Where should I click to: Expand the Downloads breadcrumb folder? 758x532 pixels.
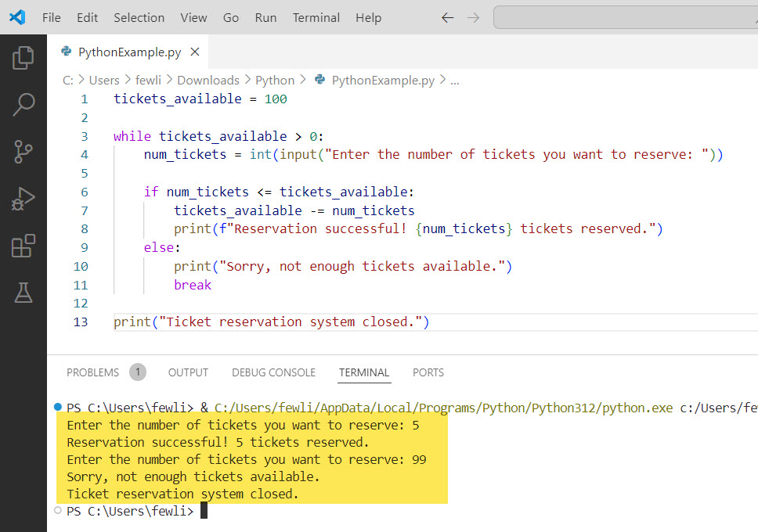point(208,80)
